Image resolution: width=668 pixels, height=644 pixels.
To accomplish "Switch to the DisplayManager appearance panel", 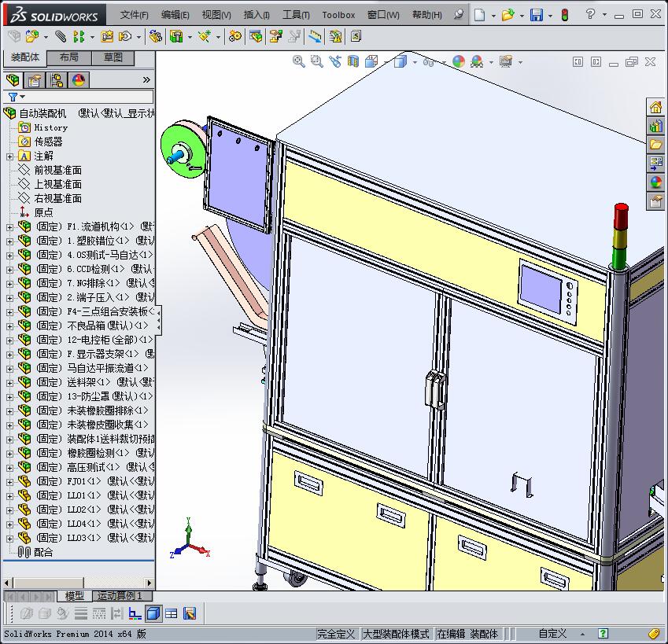I will 79,79.
